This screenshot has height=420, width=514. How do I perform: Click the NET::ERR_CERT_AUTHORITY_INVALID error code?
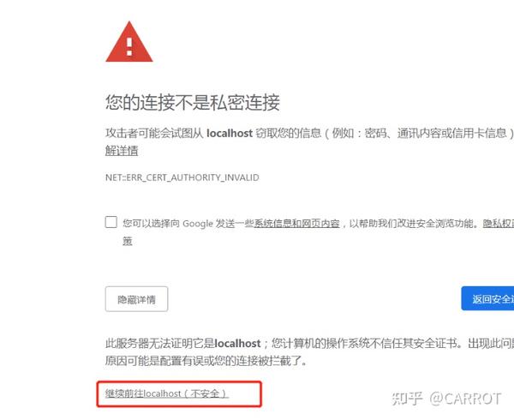pyautogui.click(x=182, y=177)
